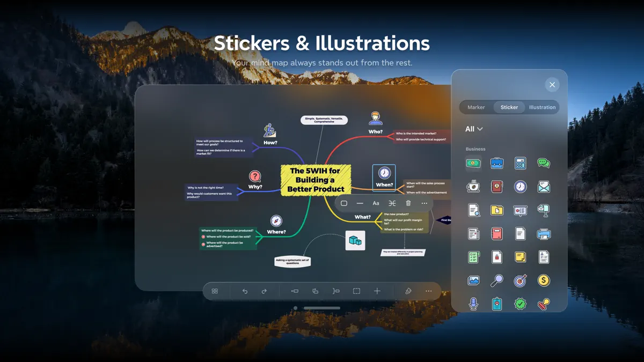Screen dimensions: 644x362
Task: Click the microphone sticker at the panel bottom
Action: (473, 304)
